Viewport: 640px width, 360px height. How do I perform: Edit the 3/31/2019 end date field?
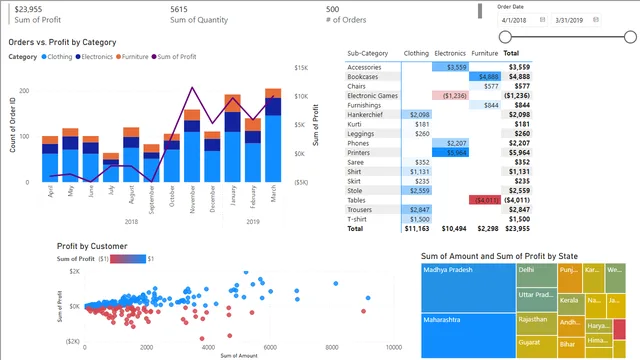pos(576,20)
